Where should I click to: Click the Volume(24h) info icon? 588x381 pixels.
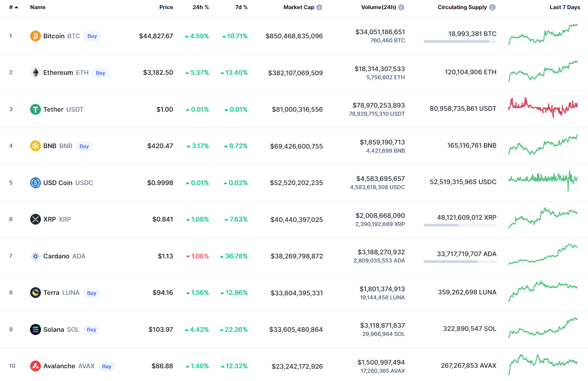pyautogui.click(x=401, y=7)
